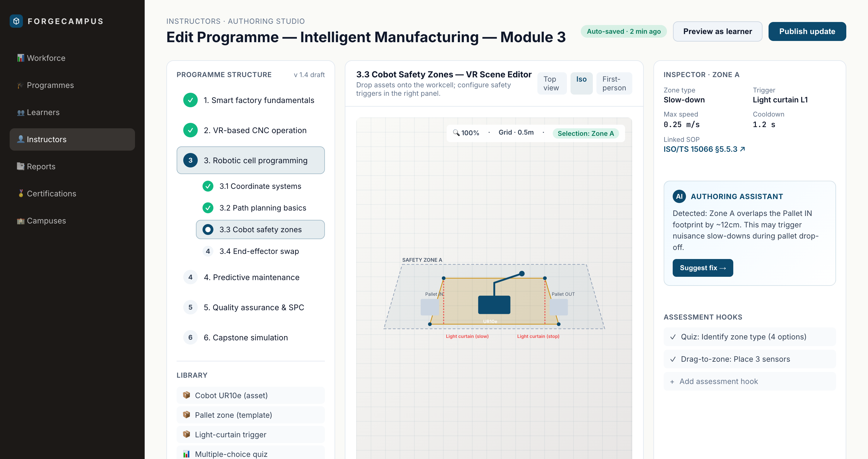Image resolution: width=868 pixels, height=459 pixels.
Task: Select module 5. Quality assurance & SPC
Action: click(250, 308)
